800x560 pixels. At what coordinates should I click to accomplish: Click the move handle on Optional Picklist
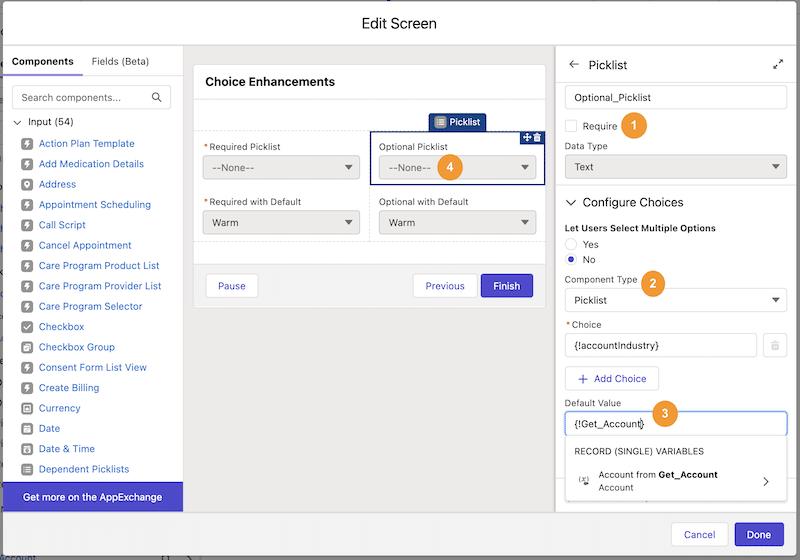527,137
